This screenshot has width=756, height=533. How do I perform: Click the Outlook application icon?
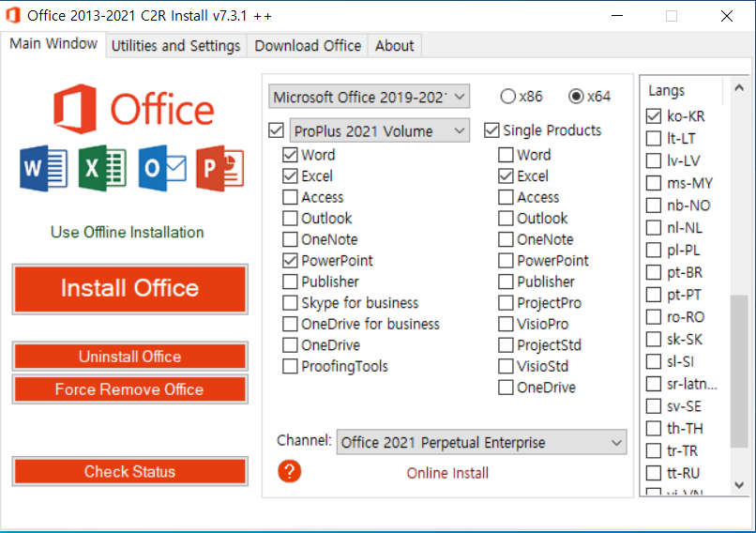[162, 168]
